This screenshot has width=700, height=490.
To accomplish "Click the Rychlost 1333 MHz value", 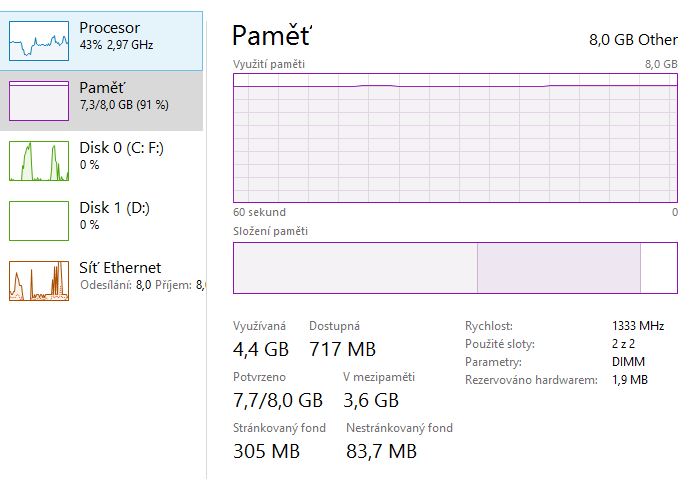I will pos(639,326).
